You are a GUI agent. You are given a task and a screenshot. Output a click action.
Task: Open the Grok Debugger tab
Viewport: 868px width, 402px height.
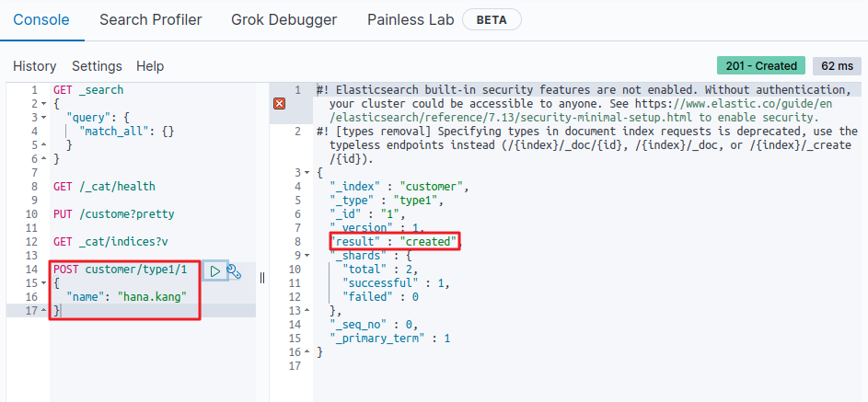coord(284,20)
